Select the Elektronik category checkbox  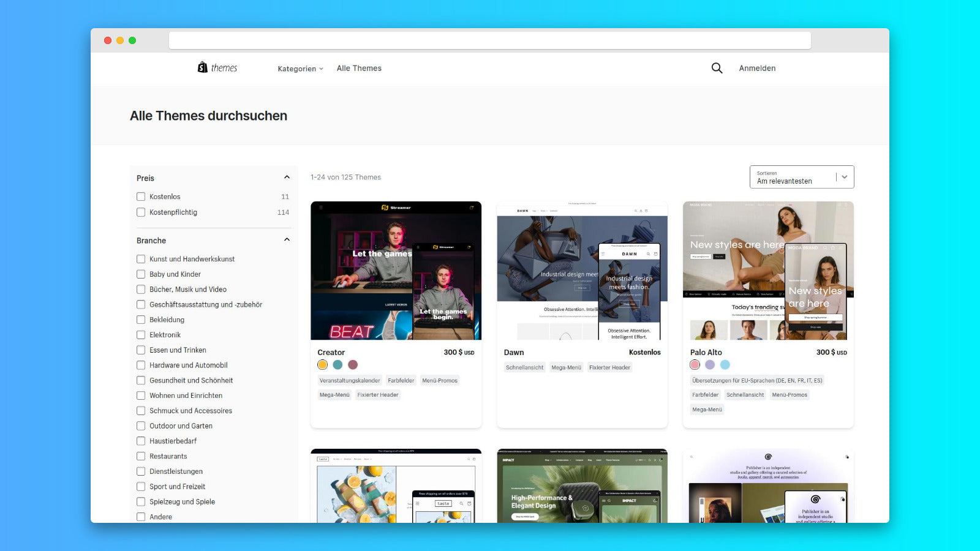tap(141, 335)
